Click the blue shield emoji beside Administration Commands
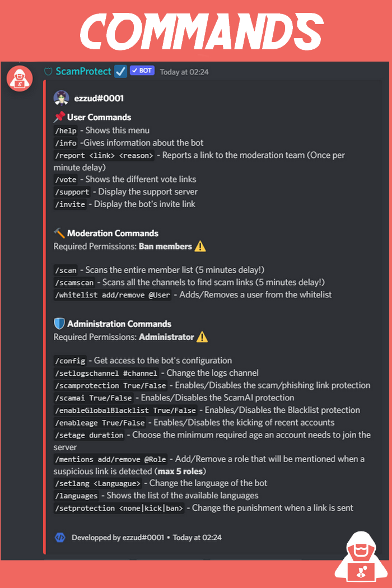The image size is (392, 588). 59,324
